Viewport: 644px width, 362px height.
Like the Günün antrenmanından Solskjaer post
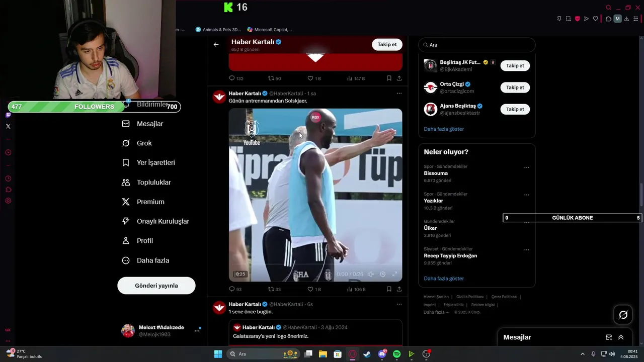pyautogui.click(x=314, y=289)
